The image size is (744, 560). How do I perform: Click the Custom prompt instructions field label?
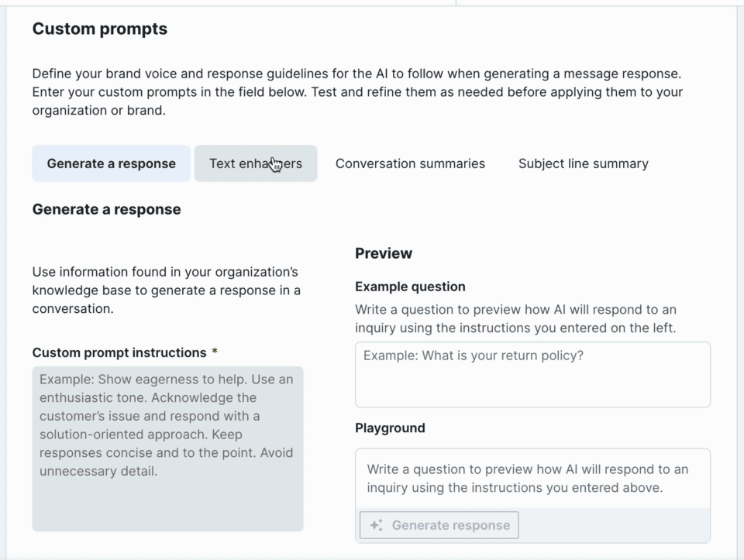click(x=119, y=352)
